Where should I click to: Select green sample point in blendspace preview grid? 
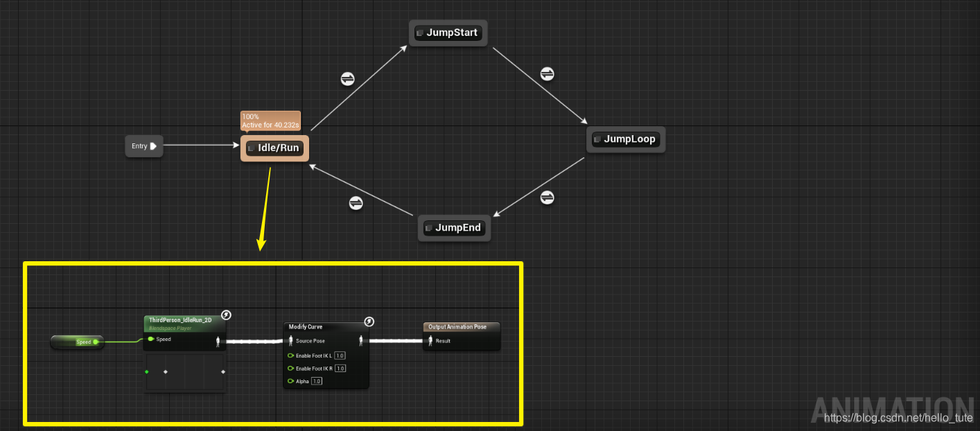pos(146,371)
